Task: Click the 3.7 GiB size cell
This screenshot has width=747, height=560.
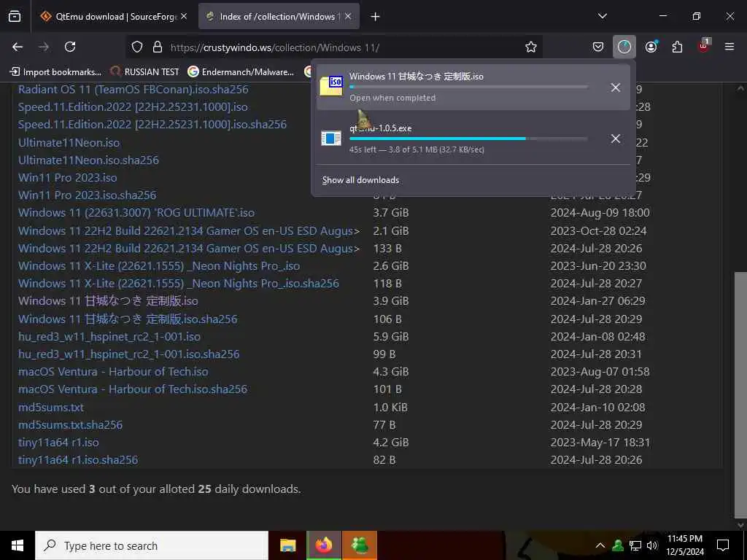Action: pyautogui.click(x=391, y=213)
